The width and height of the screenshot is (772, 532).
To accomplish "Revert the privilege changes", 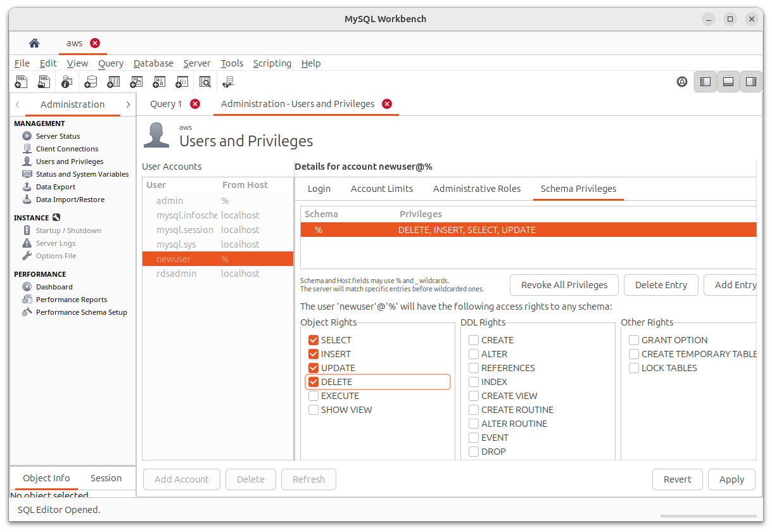I will coord(678,479).
